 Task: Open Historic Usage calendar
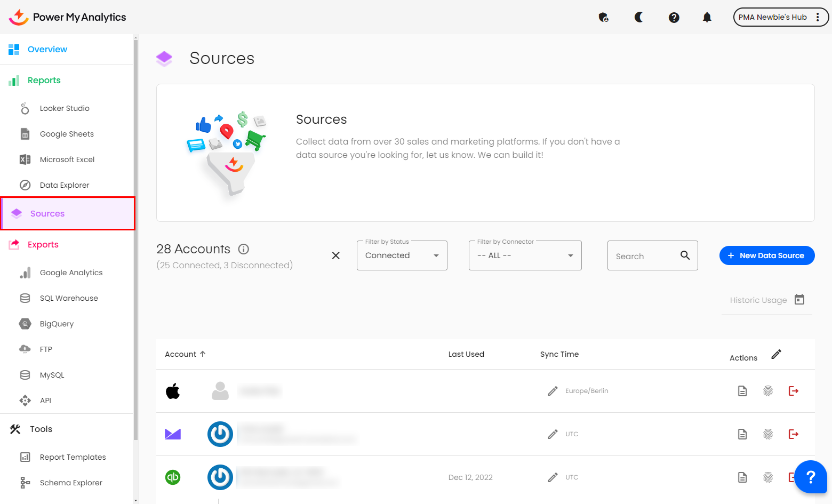[799, 299]
